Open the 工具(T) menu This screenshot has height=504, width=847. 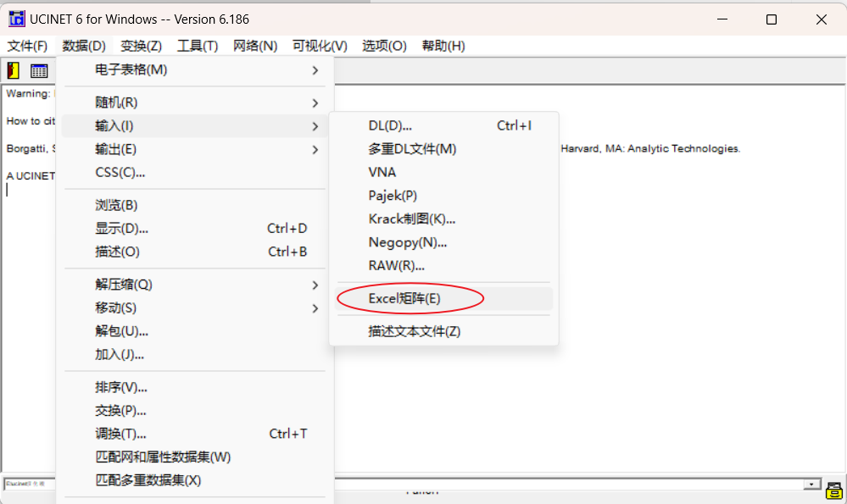[x=198, y=46]
